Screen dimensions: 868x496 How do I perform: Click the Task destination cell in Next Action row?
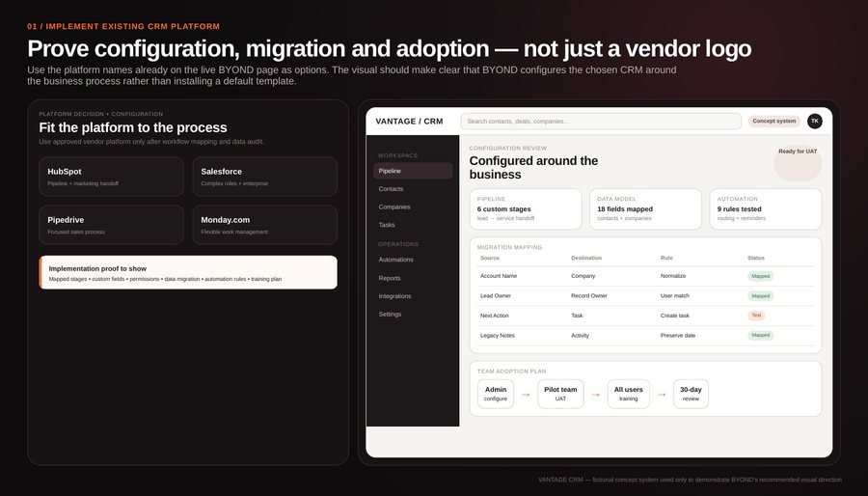(577, 316)
